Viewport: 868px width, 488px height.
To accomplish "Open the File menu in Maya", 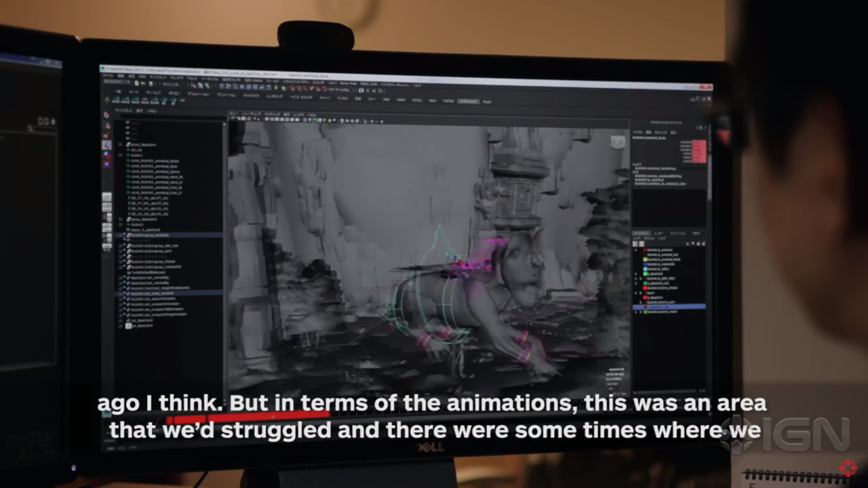I will [x=108, y=75].
